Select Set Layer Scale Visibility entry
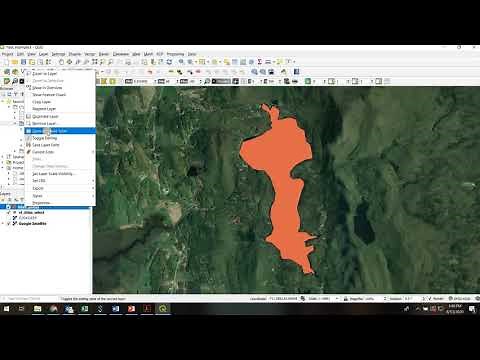The width and height of the screenshot is (480, 360). (60, 174)
